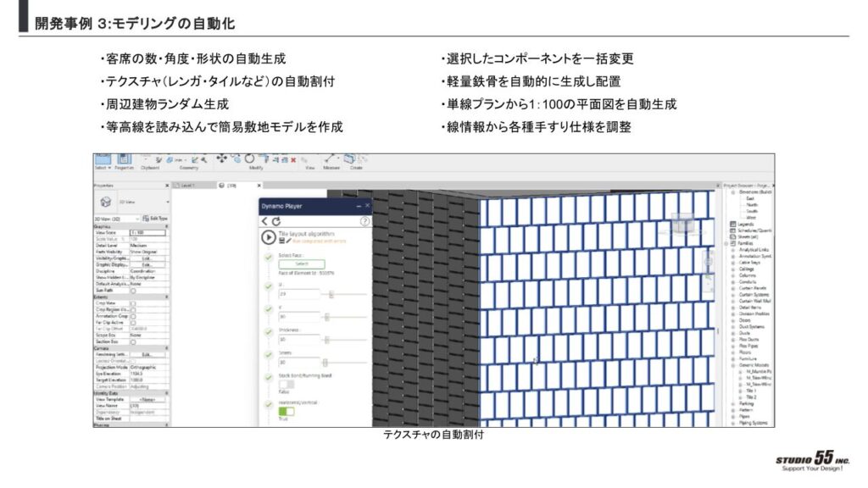Enable Far Clip Active checkbox
Viewport: 868px width, 488px height.
(x=133, y=323)
